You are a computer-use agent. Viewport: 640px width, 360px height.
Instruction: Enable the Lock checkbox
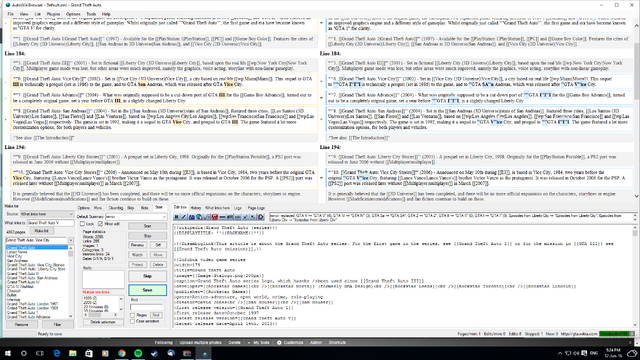pos(82,224)
